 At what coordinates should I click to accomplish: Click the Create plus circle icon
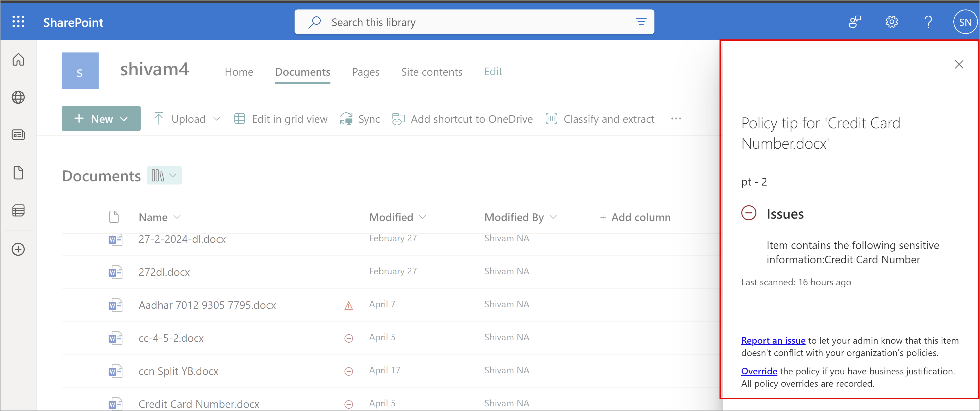click(18, 250)
